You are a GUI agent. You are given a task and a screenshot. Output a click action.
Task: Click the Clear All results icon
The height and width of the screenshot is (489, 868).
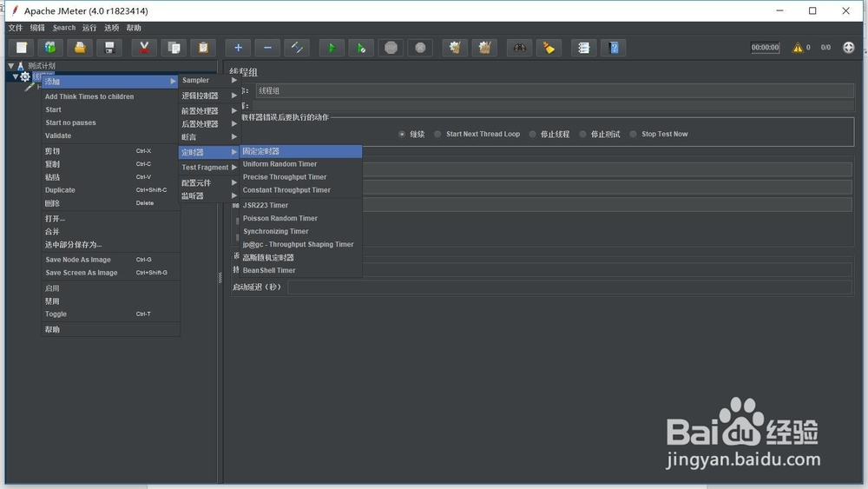[484, 48]
